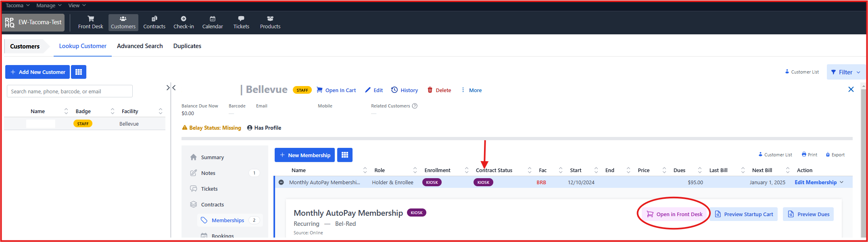Open the Front Desk nav item
Screen dimensions: 868x242
(x=90, y=23)
